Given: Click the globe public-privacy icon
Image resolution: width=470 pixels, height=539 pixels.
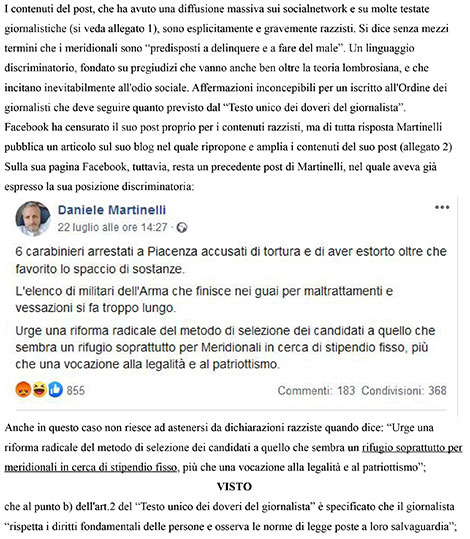Looking at the screenshot, I should (182, 228).
